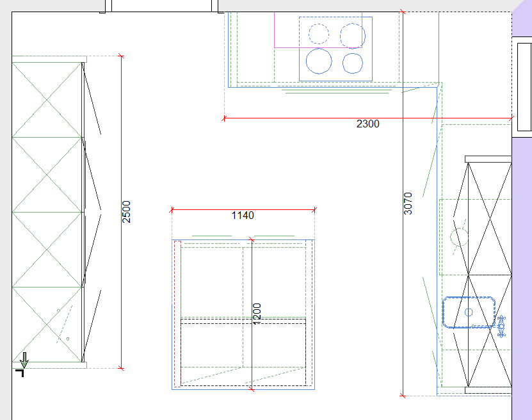The width and height of the screenshot is (532, 420).
Task: Click the 2500 dimension label
Action: (x=127, y=211)
